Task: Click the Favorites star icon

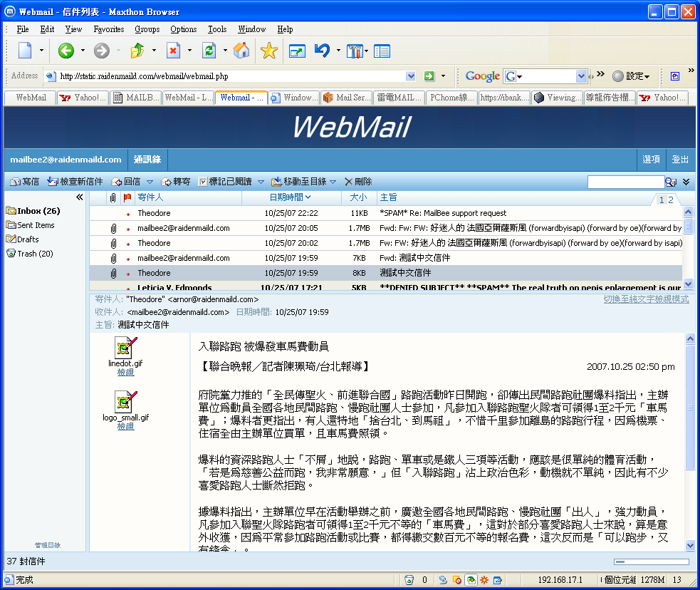Action: pyautogui.click(x=268, y=51)
